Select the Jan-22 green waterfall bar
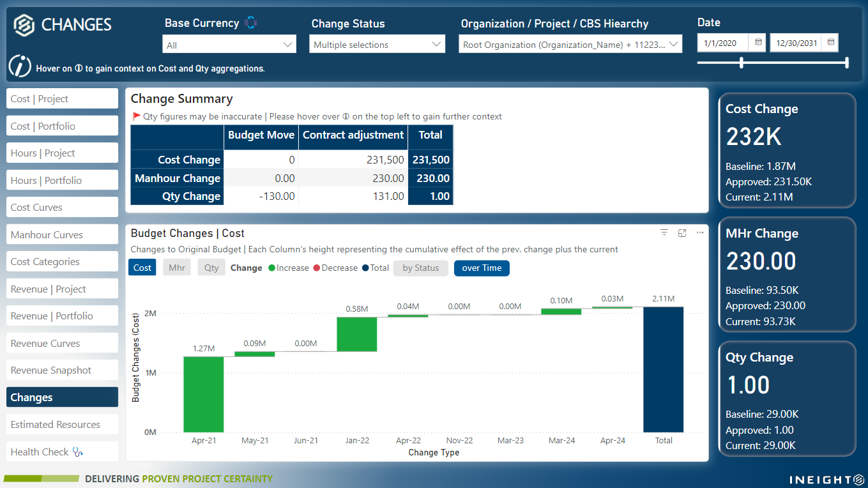Screen dimensions: 868x488 tap(356, 334)
